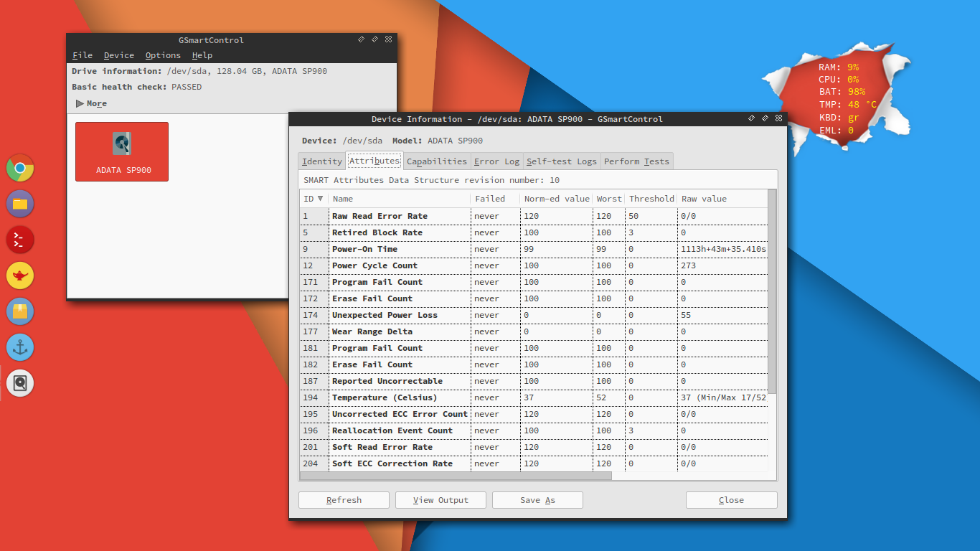Select the Reallocation Event Count row
The height and width of the screenshot is (551, 980).
(534, 430)
